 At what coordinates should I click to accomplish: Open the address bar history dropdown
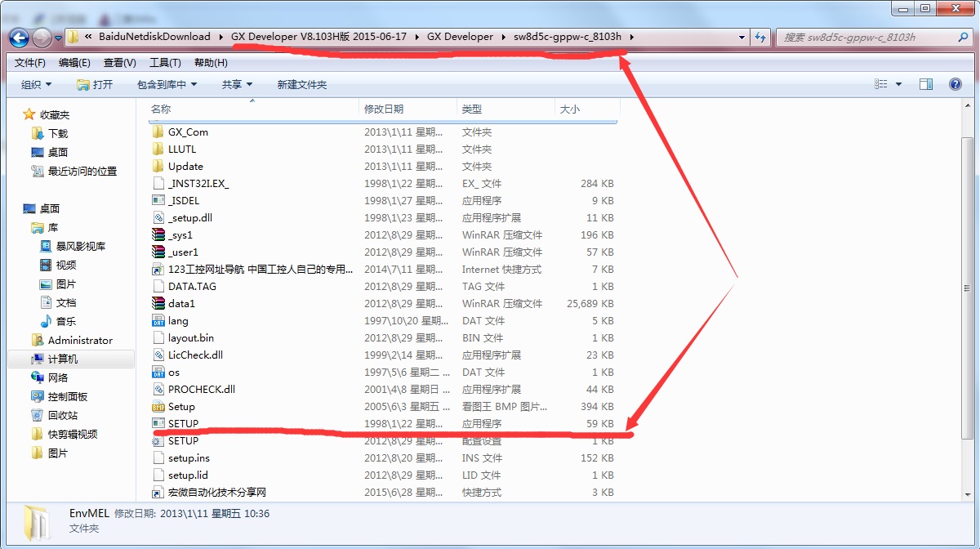click(x=740, y=38)
